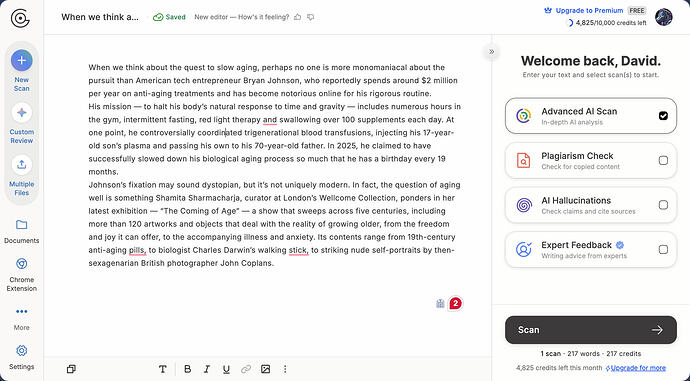Click the Advanced AI Scan icon

click(524, 116)
